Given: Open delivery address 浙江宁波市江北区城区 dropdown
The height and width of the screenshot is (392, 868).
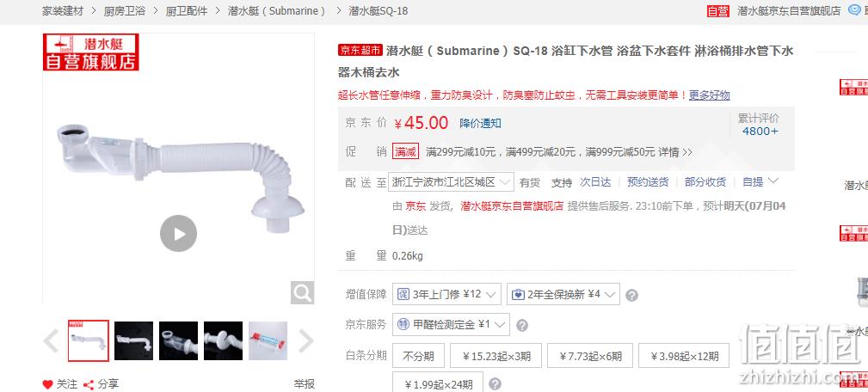Looking at the screenshot, I should [x=451, y=182].
